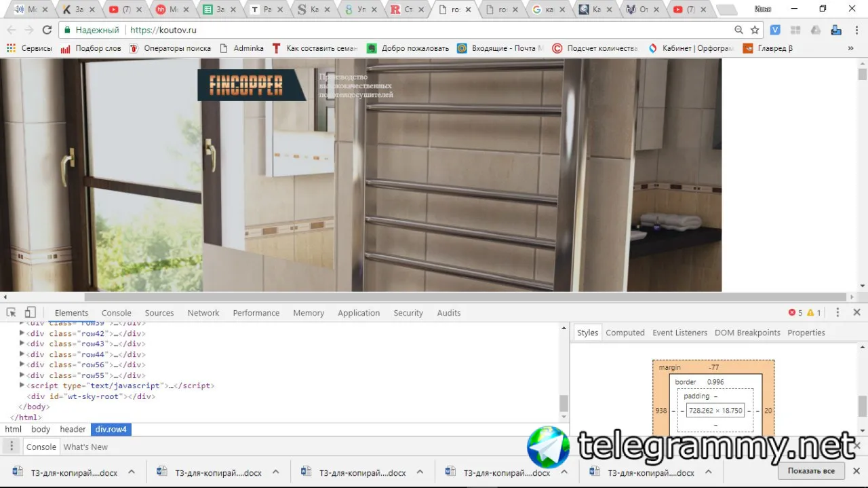
Task: Click the body breadcrumb
Action: (41, 429)
